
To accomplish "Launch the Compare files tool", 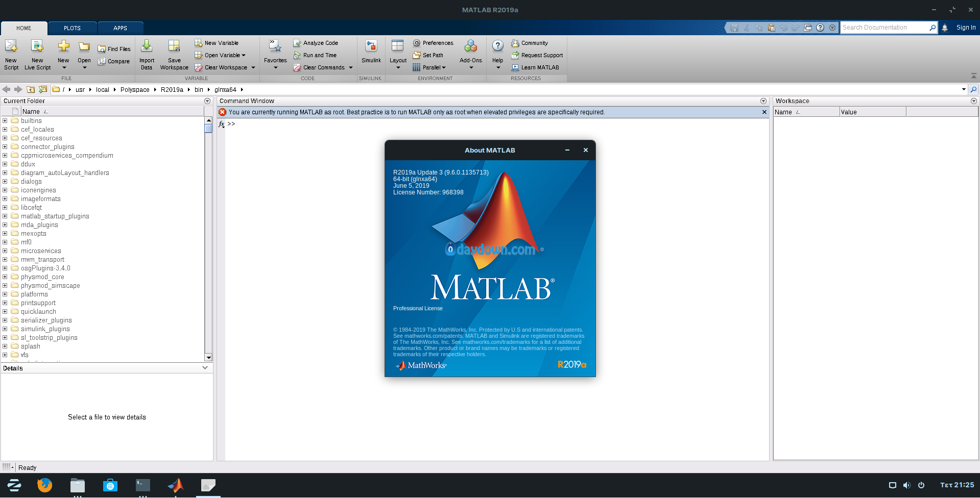I will click(x=114, y=61).
